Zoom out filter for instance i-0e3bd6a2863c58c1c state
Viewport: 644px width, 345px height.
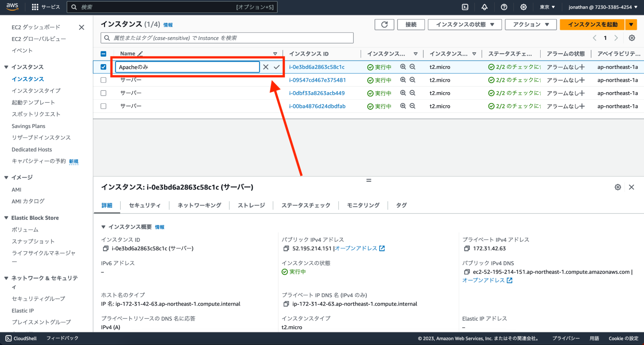tap(412, 67)
